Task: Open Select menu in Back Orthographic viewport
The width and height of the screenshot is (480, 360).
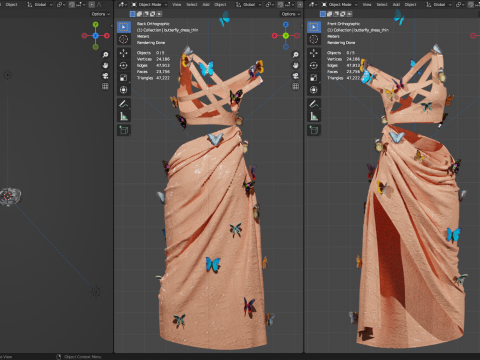Action: (192, 5)
